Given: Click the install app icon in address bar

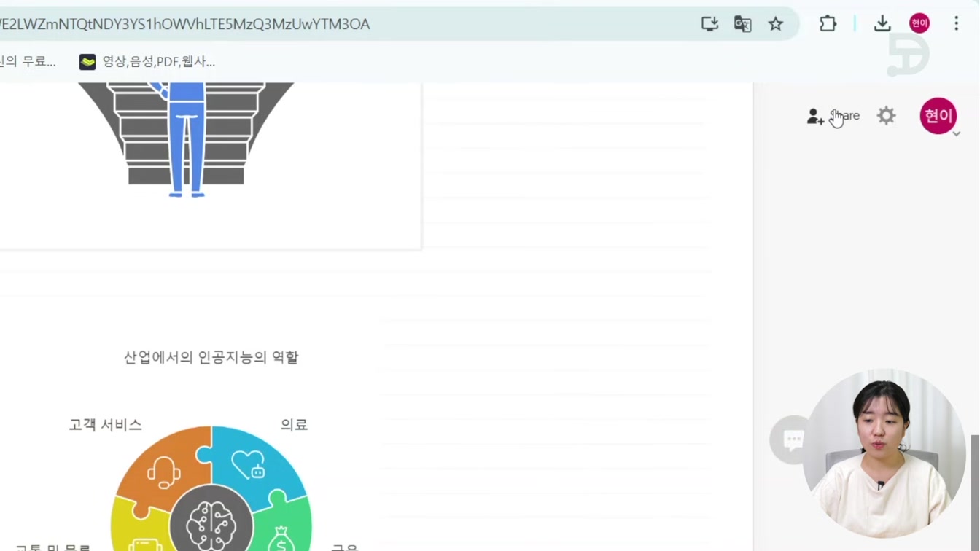Looking at the screenshot, I should coord(709,23).
